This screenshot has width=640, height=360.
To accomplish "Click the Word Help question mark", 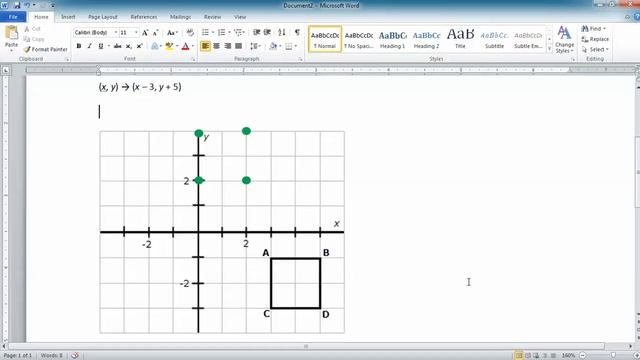I will point(636,17).
